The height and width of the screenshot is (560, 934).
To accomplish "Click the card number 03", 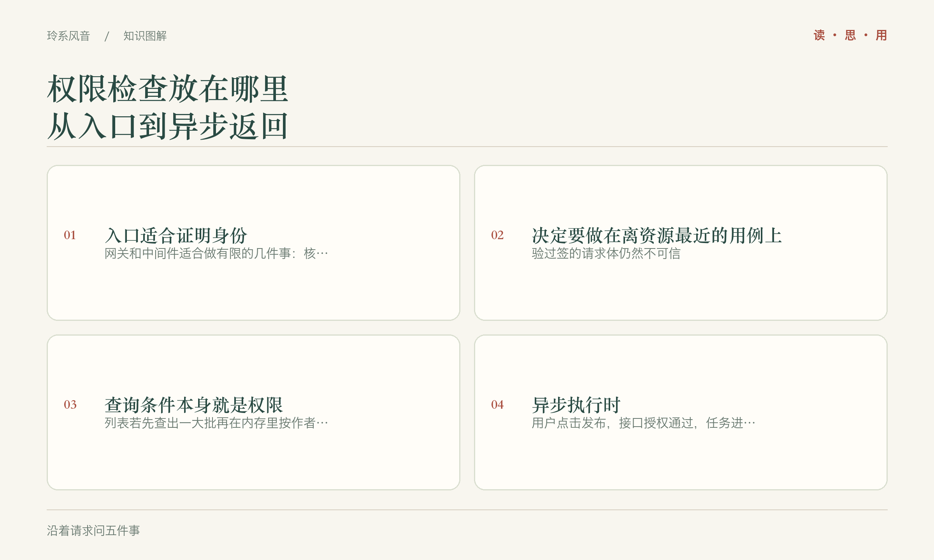I will 70,404.
